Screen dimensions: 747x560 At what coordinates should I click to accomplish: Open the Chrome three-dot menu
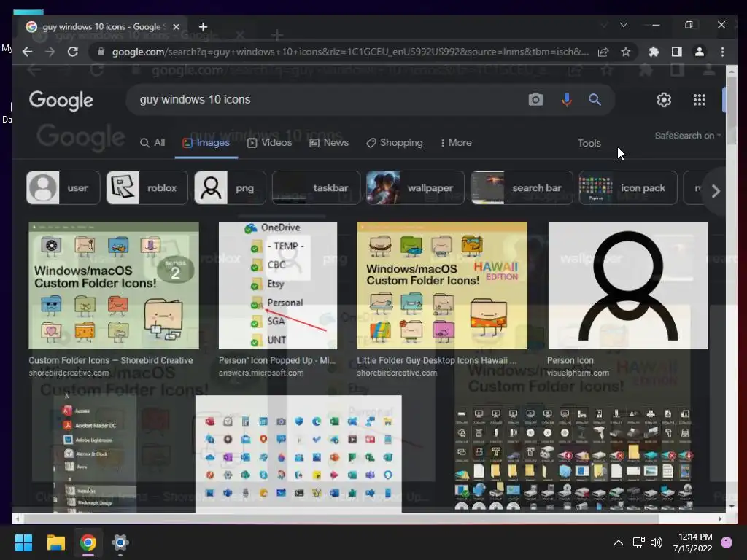722,52
